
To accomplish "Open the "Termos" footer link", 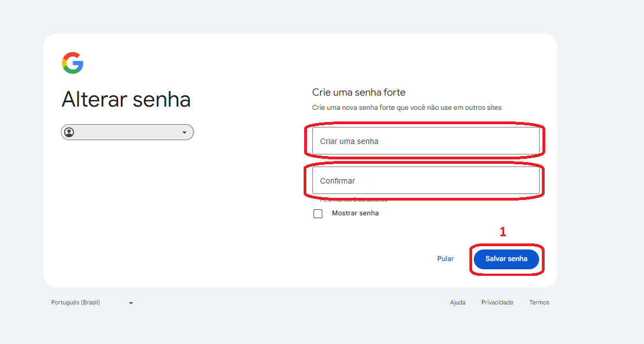I will click(539, 302).
